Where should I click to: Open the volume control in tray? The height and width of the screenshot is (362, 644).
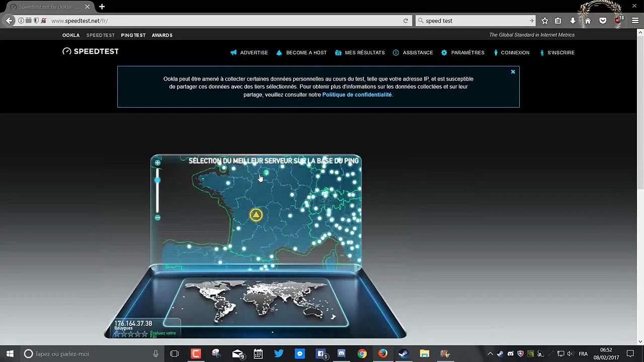click(570, 354)
